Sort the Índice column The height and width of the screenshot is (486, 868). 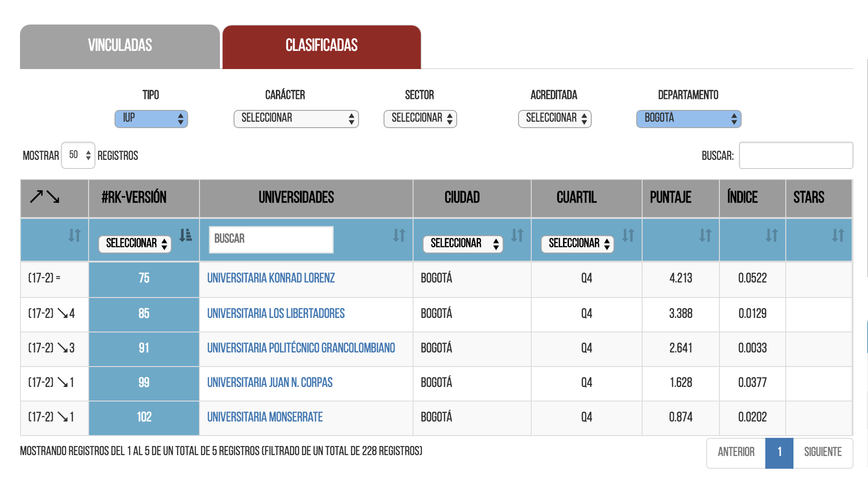[x=772, y=235]
